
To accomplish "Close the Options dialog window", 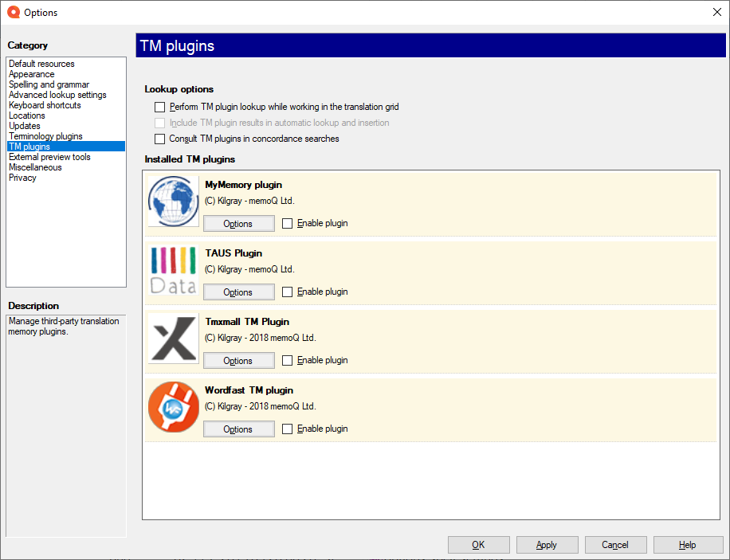I will click(x=716, y=12).
